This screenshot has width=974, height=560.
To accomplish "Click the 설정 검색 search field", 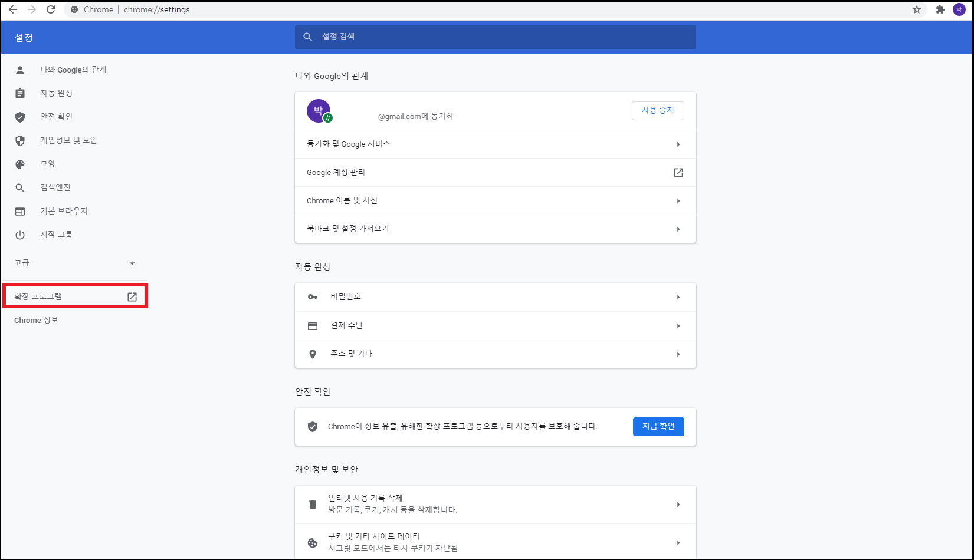I will [496, 37].
